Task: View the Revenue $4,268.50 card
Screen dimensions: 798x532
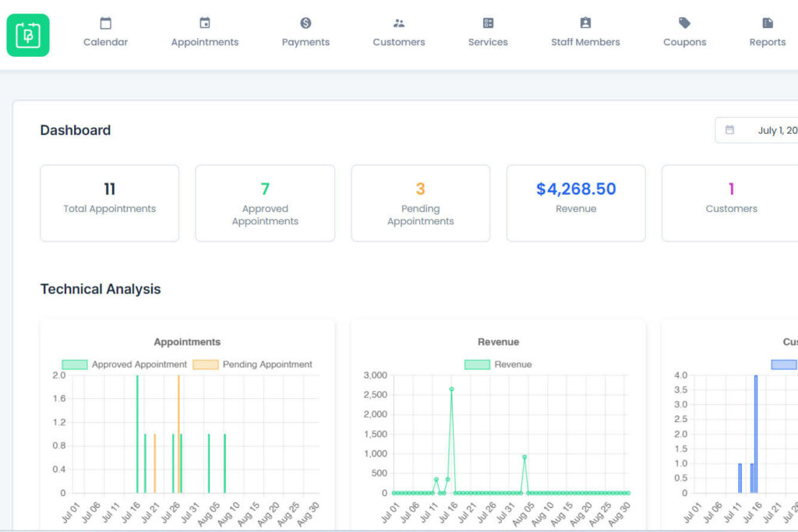Action: click(x=576, y=203)
